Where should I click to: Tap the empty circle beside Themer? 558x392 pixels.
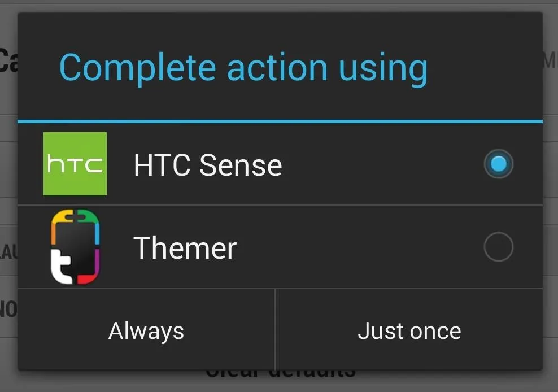pos(498,247)
